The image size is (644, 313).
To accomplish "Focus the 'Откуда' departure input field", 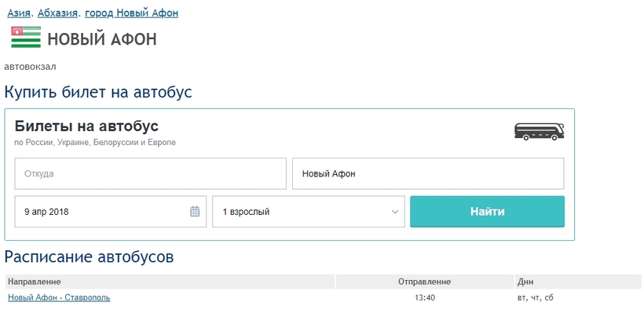I will pyautogui.click(x=150, y=174).
